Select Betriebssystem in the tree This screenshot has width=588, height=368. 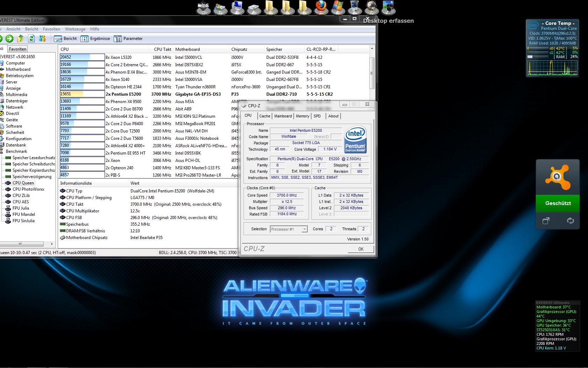coord(20,76)
